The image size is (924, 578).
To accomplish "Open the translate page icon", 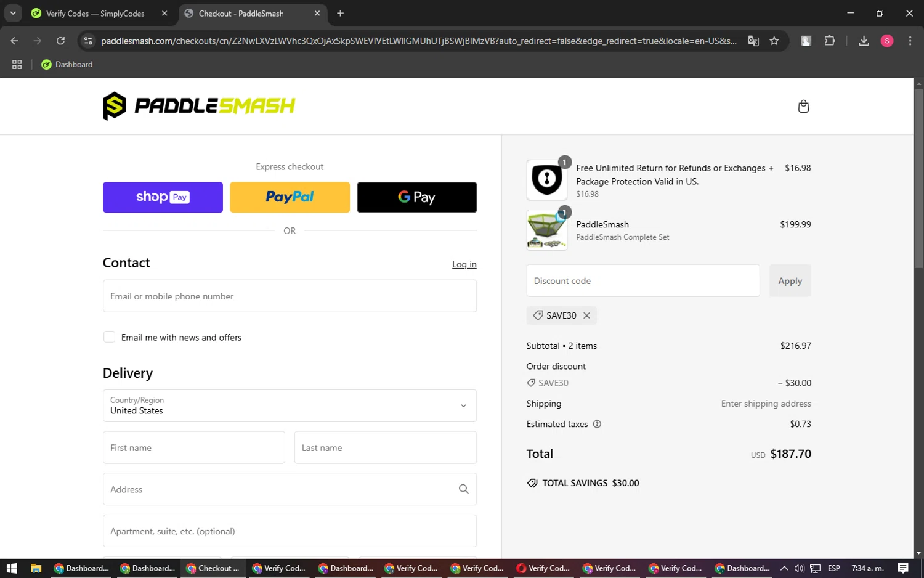I will click(753, 41).
